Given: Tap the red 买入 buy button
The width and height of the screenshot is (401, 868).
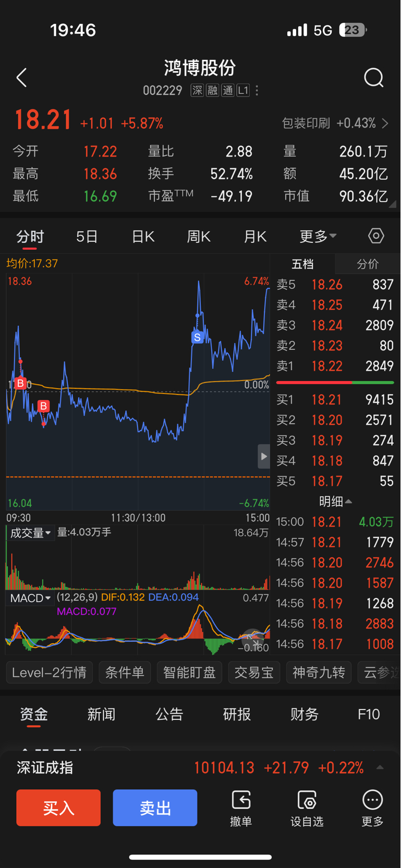Looking at the screenshot, I should (x=58, y=808).
